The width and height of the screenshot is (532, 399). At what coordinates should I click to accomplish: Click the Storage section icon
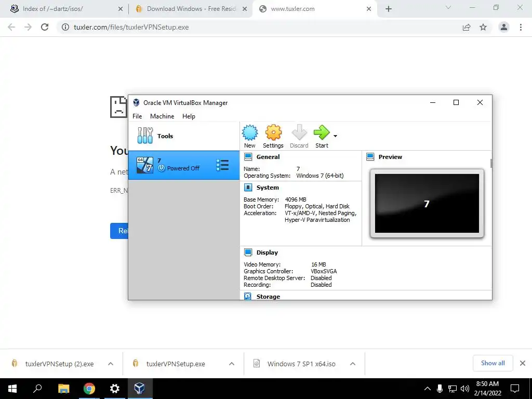tap(248, 296)
